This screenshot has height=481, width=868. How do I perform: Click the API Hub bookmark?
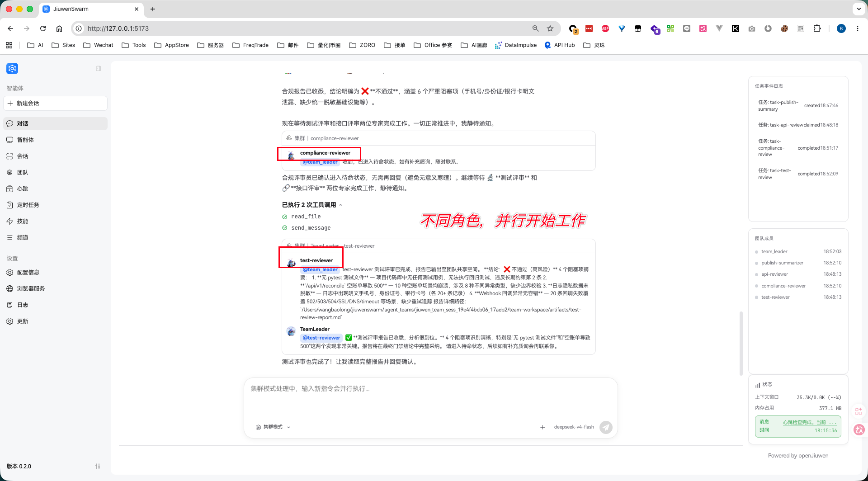[x=560, y=45]
